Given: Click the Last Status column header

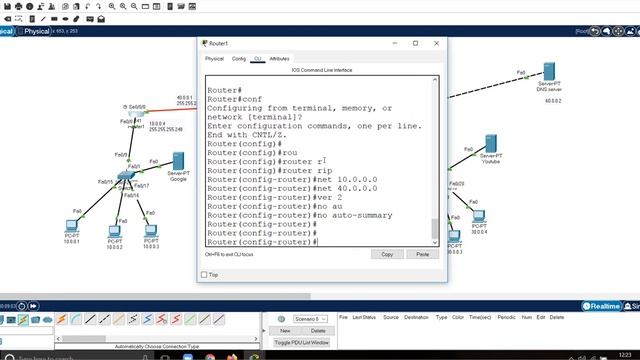Looking at the screenshot, I should click(x=364, y=317).
